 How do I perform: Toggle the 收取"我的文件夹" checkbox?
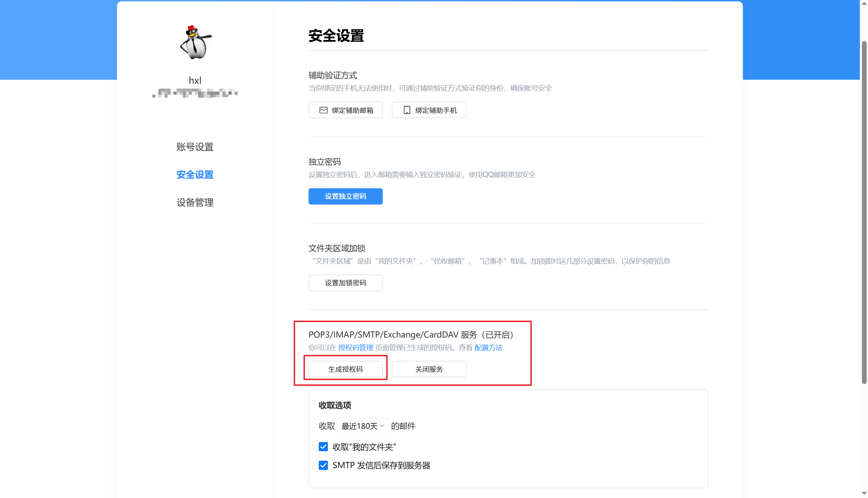click(x=323, y=447)
